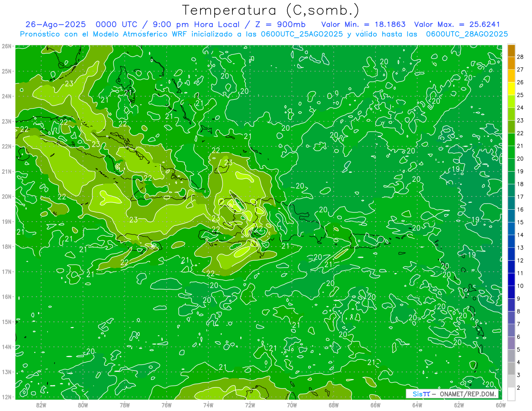
Task: Click the 70W longitude axis label
Action: pyautogui.click(x=292, y=404)
